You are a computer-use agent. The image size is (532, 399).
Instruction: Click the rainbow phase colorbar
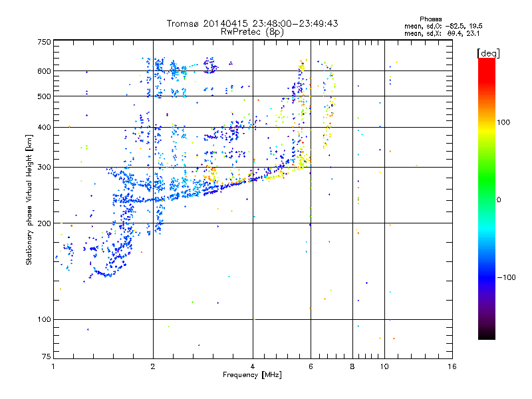(x=487, y=198)
